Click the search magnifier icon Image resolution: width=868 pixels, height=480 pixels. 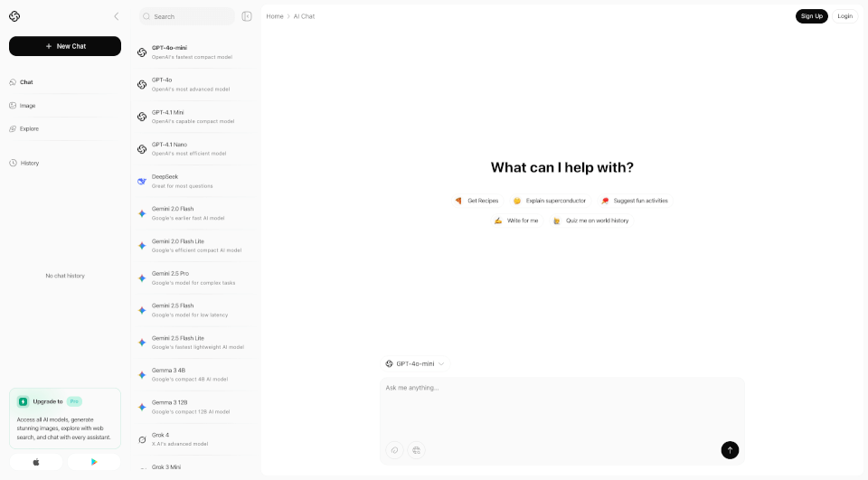pos(146,16)
